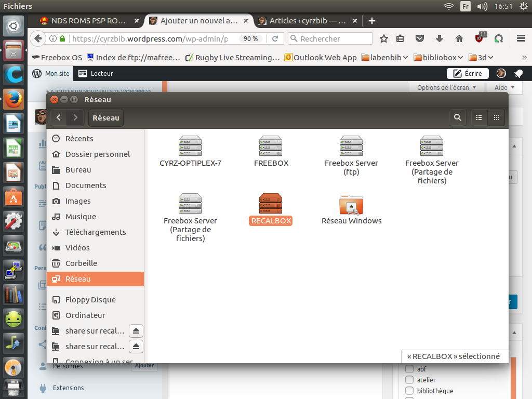The height and width of the screenshot is (399, 532).
Task: Check the abf category checkbox
Action: click(409, 369)
